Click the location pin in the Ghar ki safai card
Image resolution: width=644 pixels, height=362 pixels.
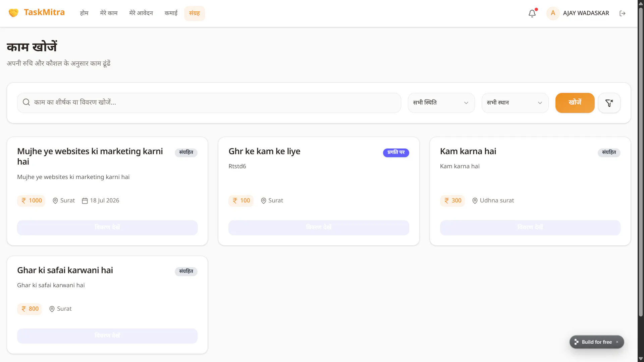point(52,309)
